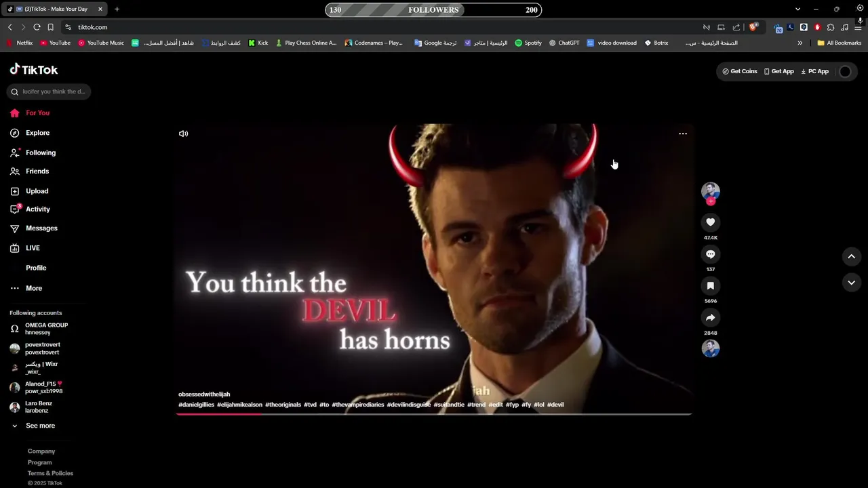This screenshot has height=488, width=868.
Task: Open the Upload page
Action: pos(29,191)
